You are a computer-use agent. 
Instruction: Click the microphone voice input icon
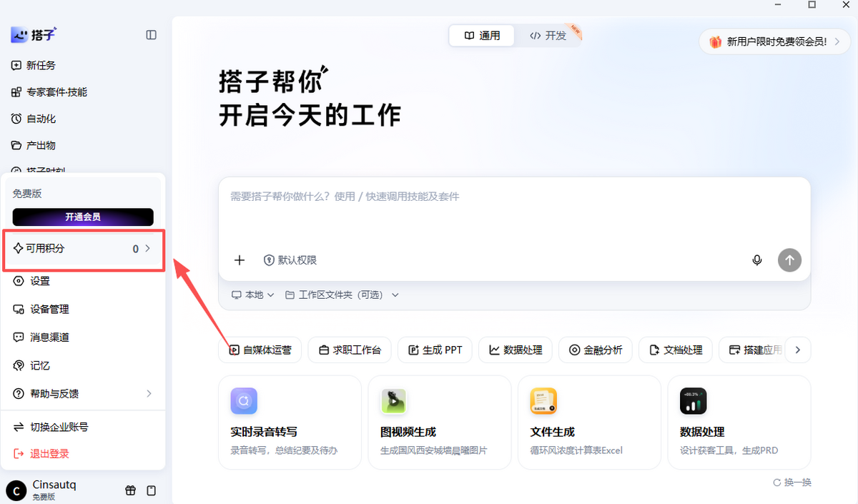pos(757,260)
